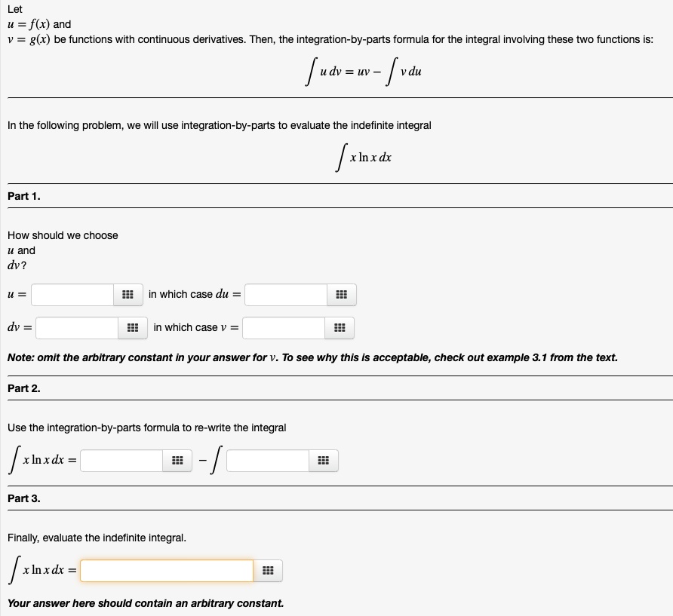Click the du = answer input box

point(286,295)
